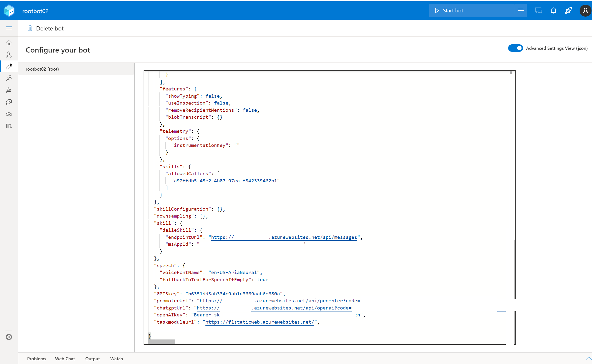This screenshot has height=364, width=592.
Task: Click the "removeRecipientMentions" line
Action: click(212, 110)
